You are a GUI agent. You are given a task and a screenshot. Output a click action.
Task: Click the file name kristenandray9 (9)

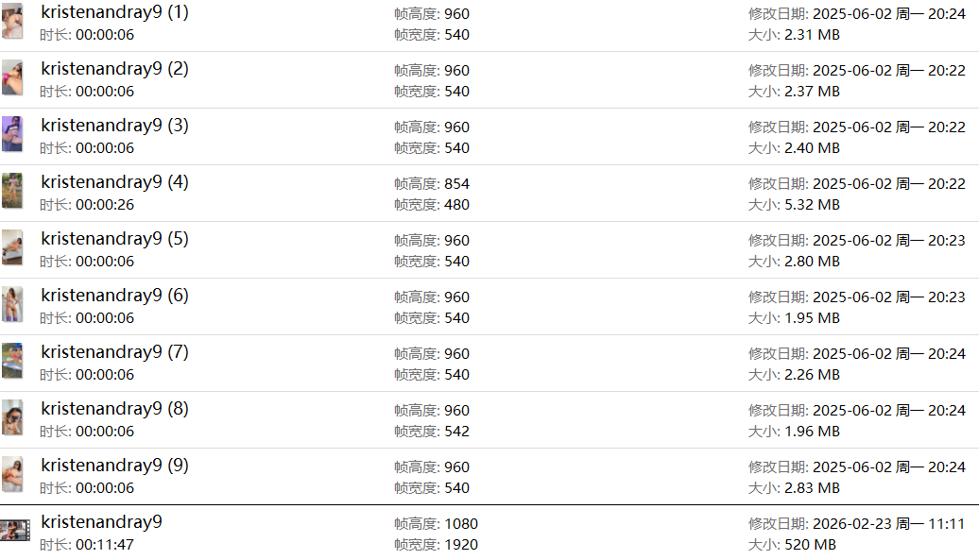point(114,466)
